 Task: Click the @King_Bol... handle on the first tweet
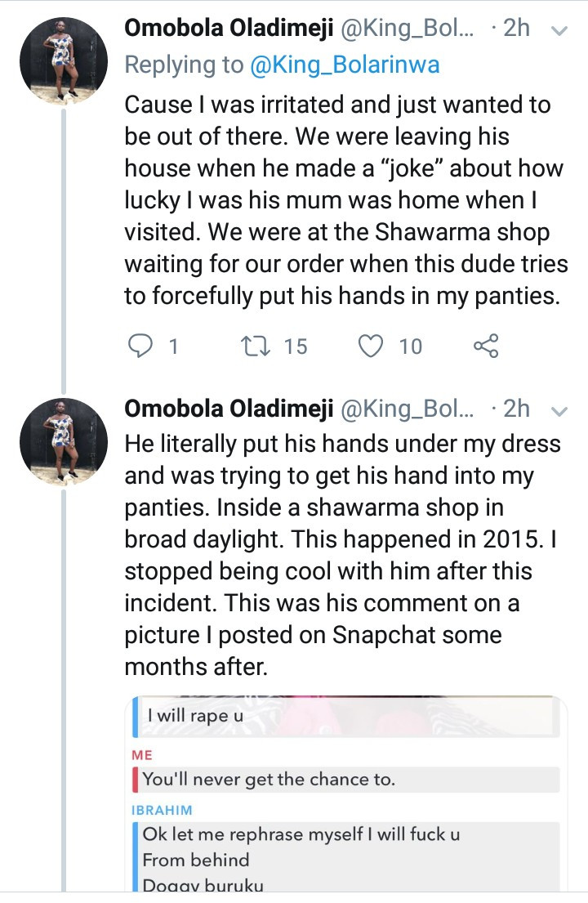406,29
